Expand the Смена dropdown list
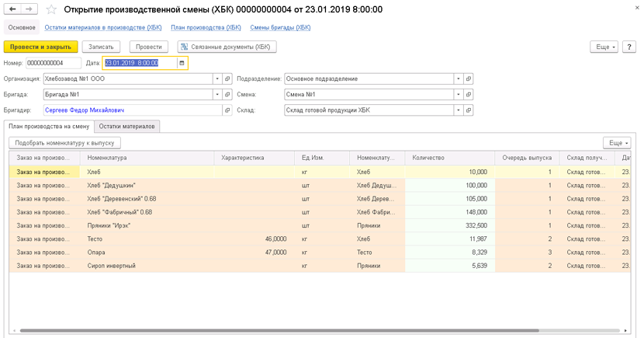The height and width of the screenshot is (338, 644). point(459,95)
